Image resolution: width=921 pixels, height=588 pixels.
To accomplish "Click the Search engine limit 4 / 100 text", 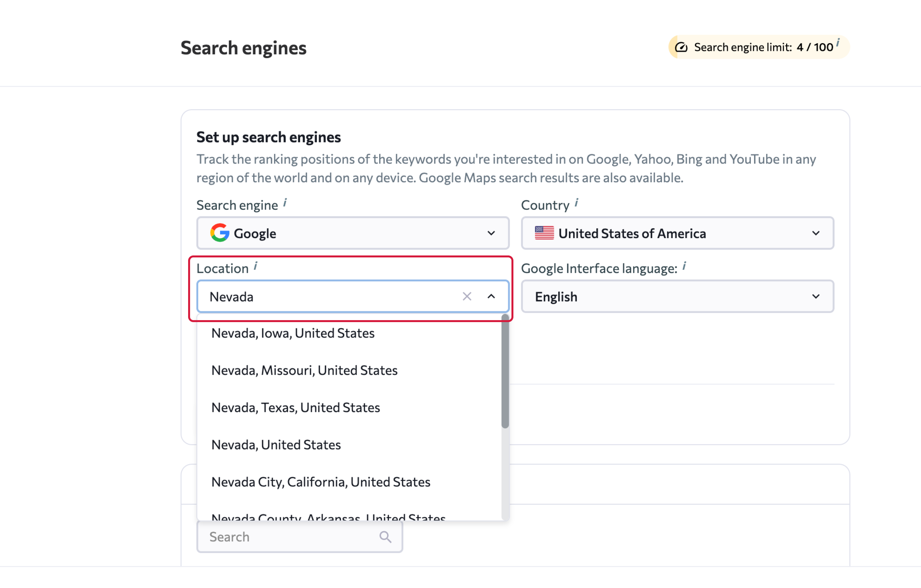I will click(x=764, y=47).
